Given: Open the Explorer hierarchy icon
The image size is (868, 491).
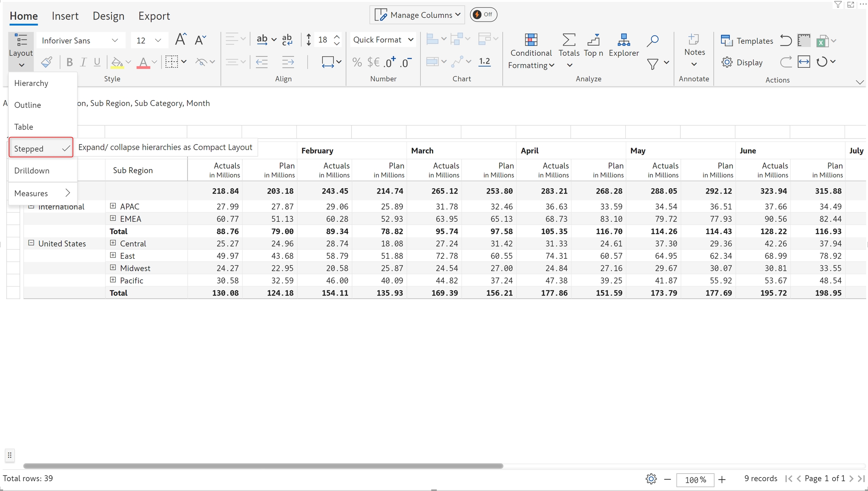Looking at the screenshot, I should (x=623, y=40).
